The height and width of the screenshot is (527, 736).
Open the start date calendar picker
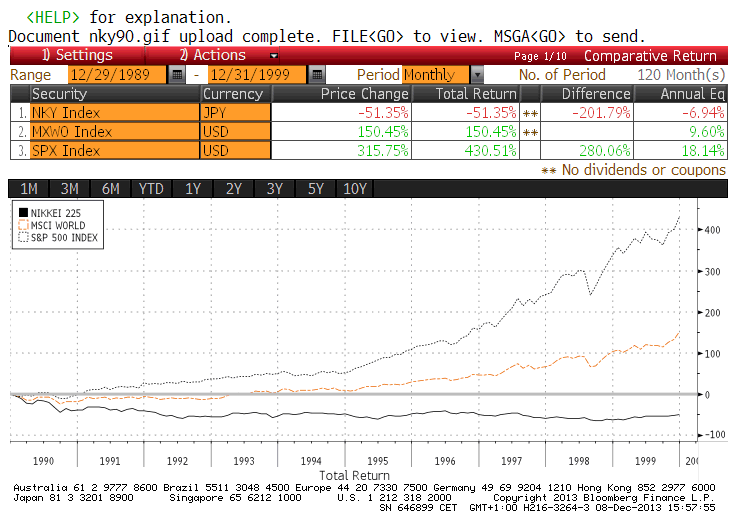click(x=177, y=75)
